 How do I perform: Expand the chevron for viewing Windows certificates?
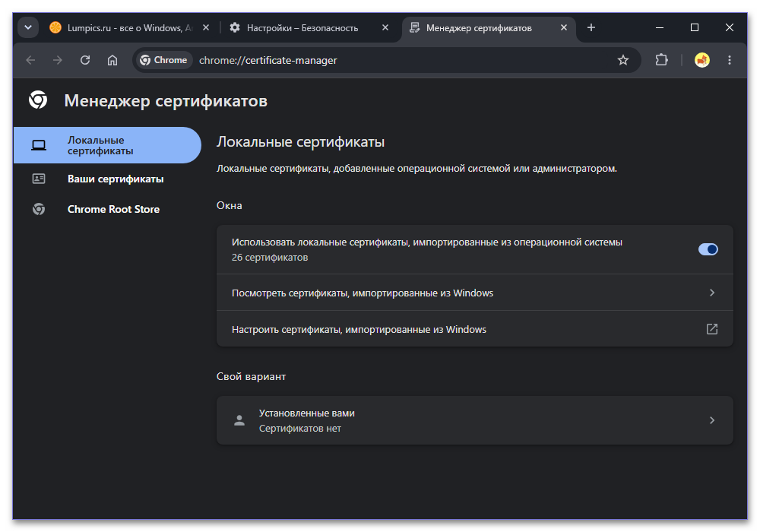tap(712, 293)
